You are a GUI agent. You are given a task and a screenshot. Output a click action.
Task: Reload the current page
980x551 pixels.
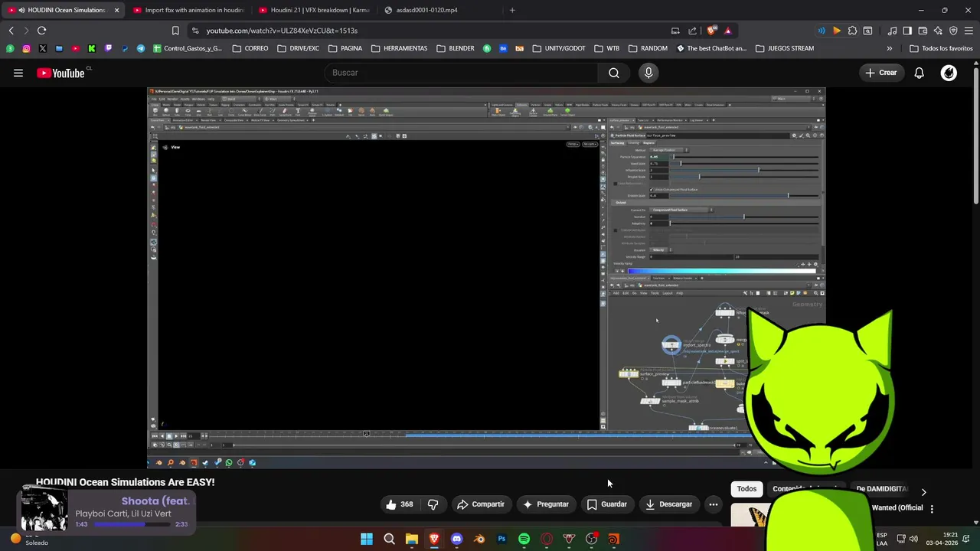coord(41,31)
